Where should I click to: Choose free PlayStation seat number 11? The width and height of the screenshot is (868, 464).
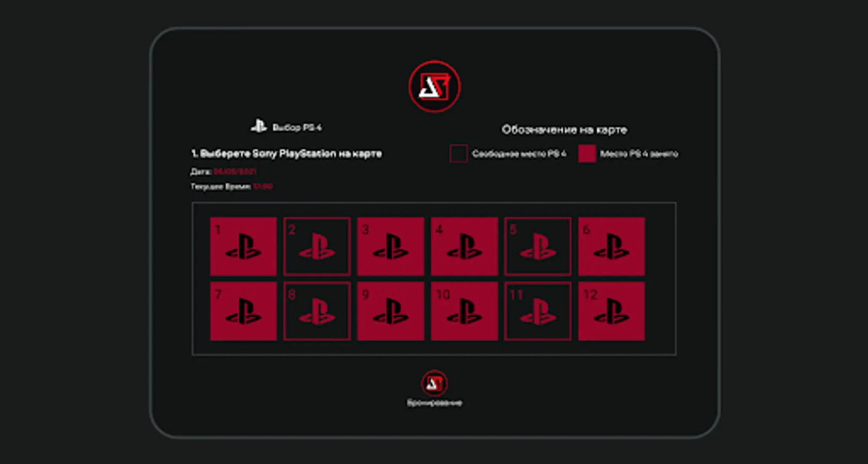[x=538, y=311]
